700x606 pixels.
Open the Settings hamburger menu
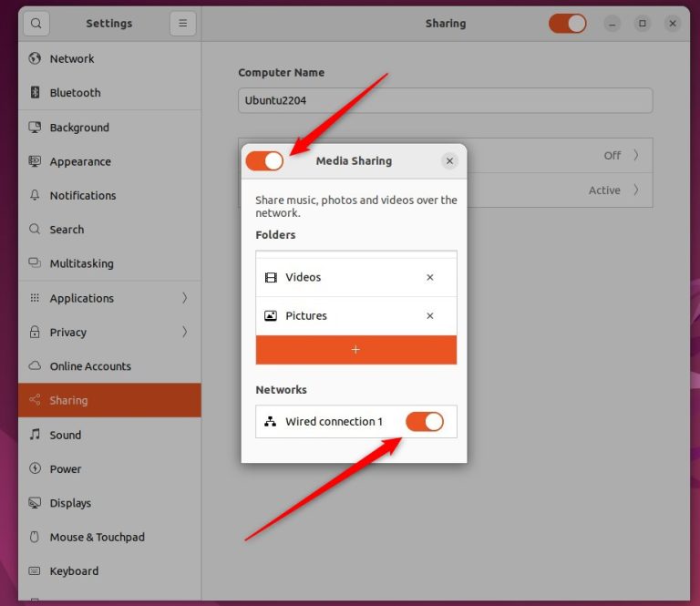182,23
